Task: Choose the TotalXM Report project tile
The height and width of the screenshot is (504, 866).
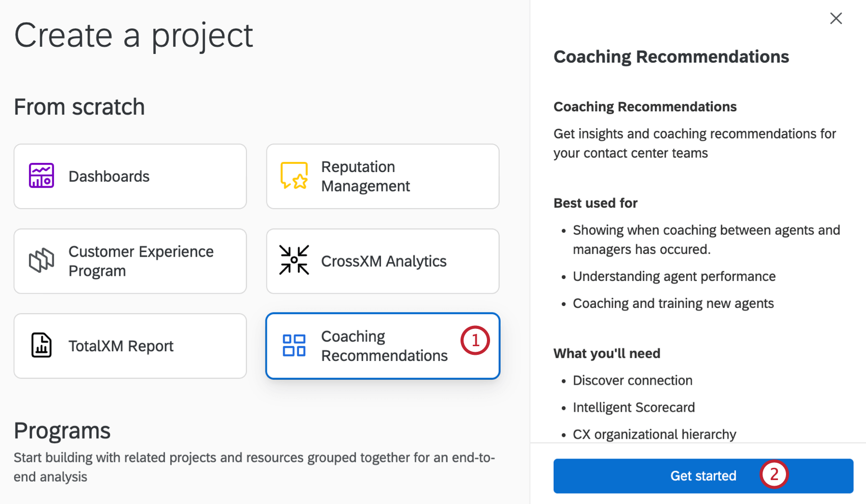Action: click(x=130, y=346)
